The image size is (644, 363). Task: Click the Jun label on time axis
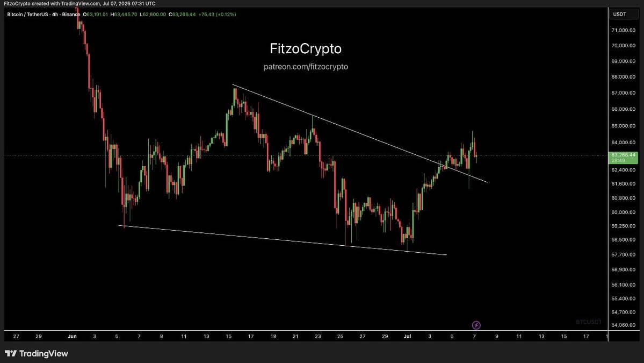tap(73, 336)
